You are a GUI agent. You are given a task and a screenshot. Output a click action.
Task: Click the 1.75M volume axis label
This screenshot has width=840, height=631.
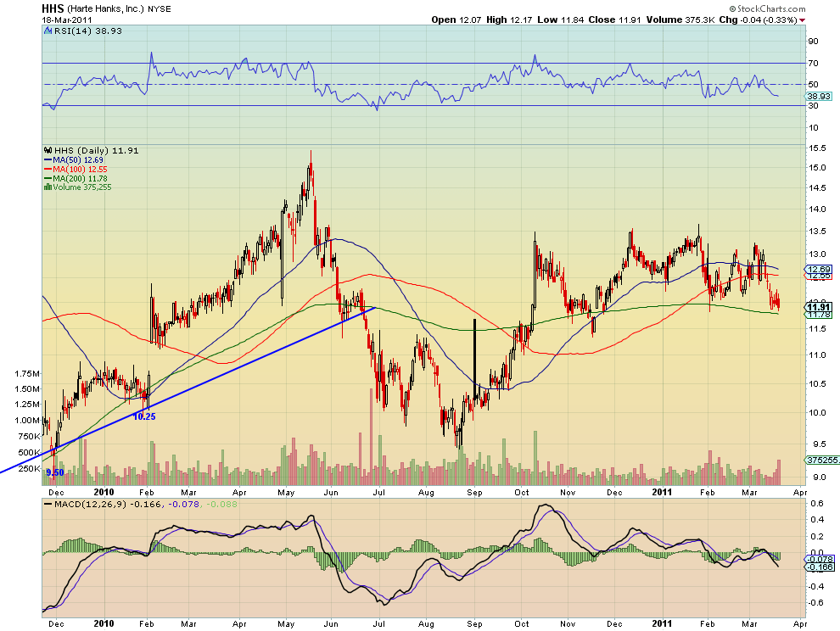[27, 373]
